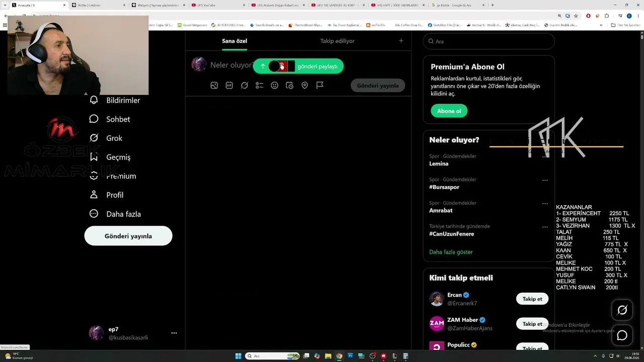Focus the Neler oluyor post text box
Viewport: 644px width, 362px height.
click(231, 65)
